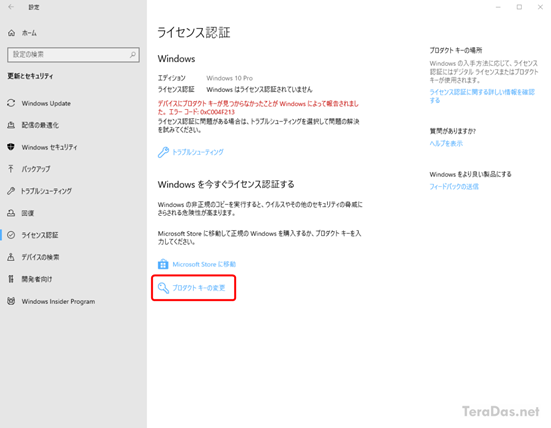This screenshot has height=428, width=551.
Task: Click the sidebar トラブルシューティング wrench icon
Action: [11, 191]
